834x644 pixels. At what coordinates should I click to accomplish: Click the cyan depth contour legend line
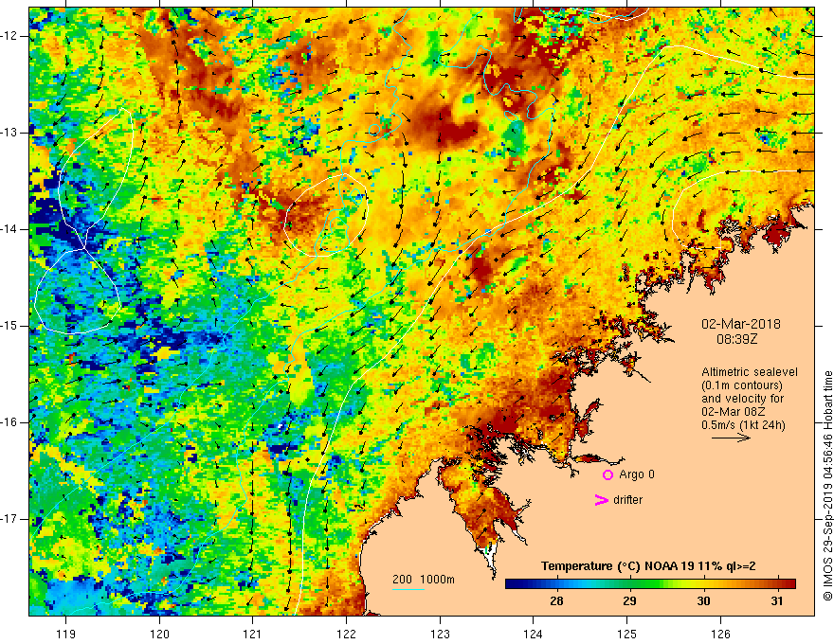tap(408, 589)
